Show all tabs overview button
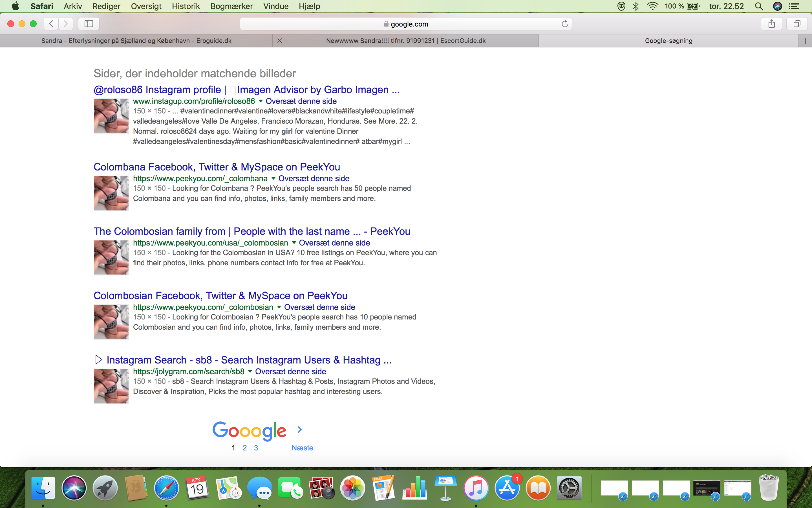The height and width of the screenshot is (508, 812). [797, 23]
